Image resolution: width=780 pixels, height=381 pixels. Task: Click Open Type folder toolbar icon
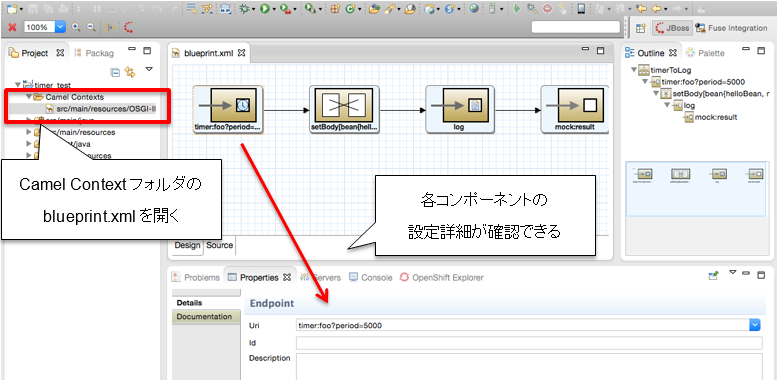pos(374,9)
